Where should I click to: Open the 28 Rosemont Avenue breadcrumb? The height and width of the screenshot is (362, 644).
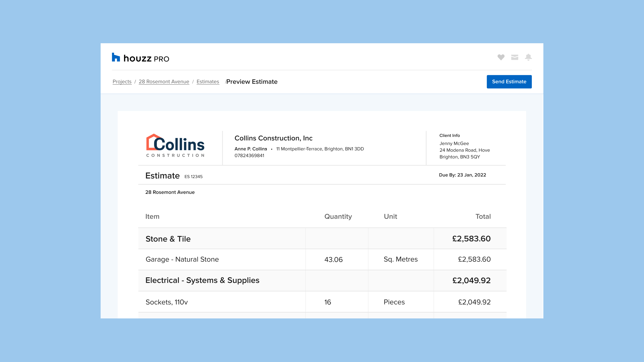(x=164, y=82)
